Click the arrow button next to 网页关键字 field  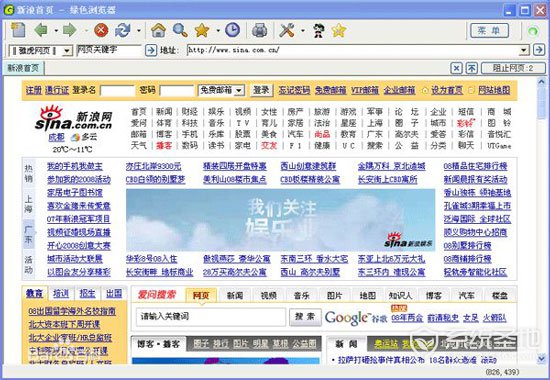click(150, 51)
